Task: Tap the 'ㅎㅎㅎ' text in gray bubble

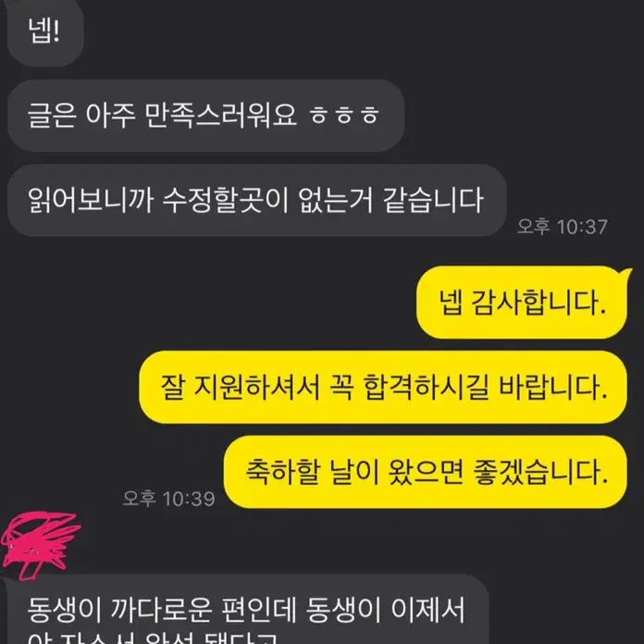Action: (x=344, y=116)
